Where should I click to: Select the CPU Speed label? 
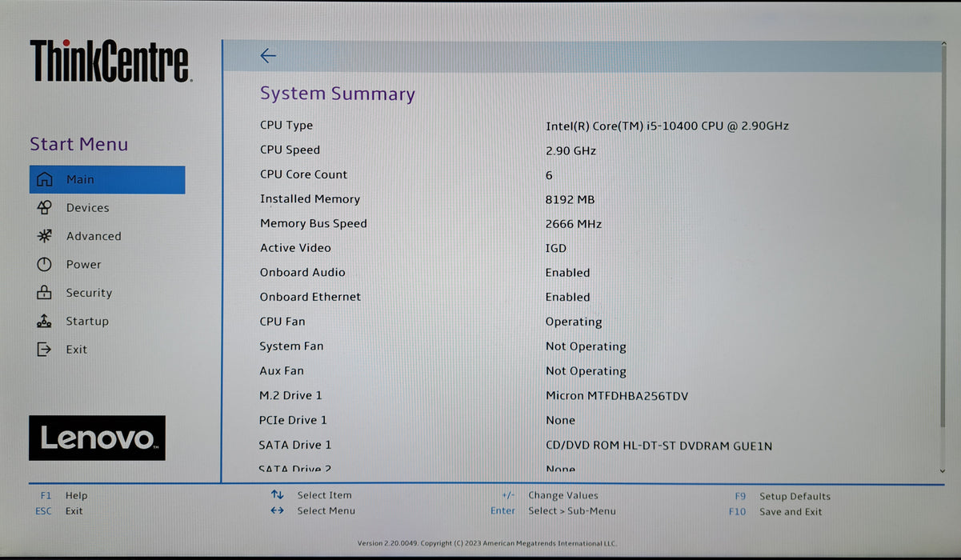290,150
